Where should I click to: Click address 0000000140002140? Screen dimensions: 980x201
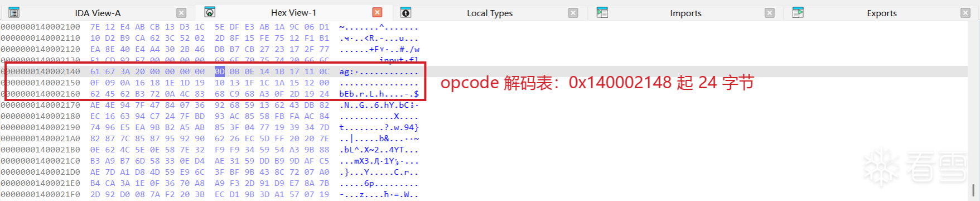point(41,71)
